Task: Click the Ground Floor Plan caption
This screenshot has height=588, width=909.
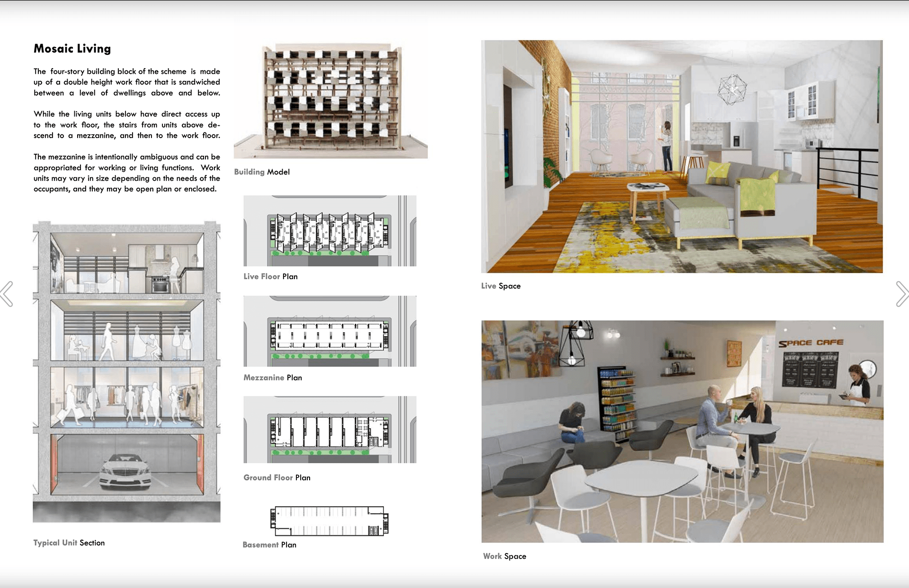Action: coord(277,478)
